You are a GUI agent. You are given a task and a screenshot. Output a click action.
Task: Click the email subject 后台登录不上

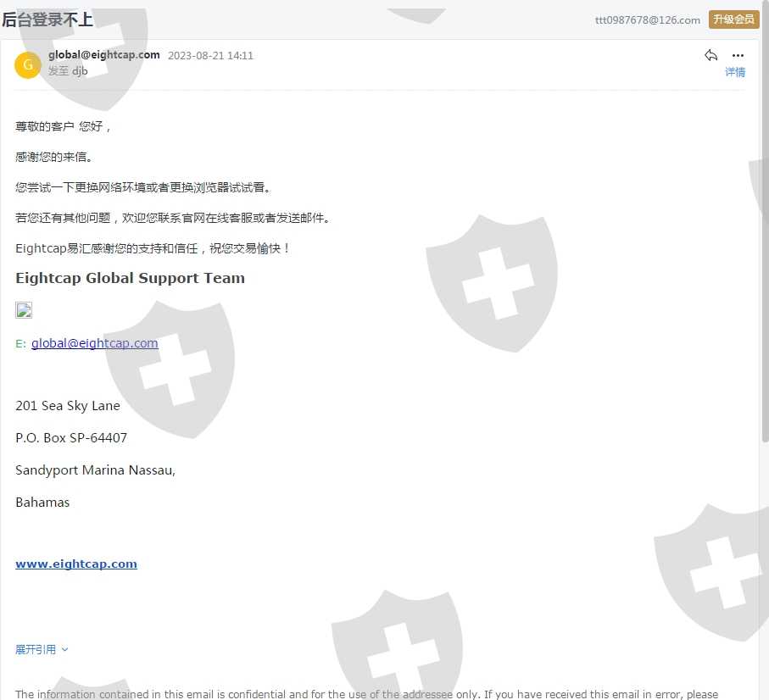47,19
